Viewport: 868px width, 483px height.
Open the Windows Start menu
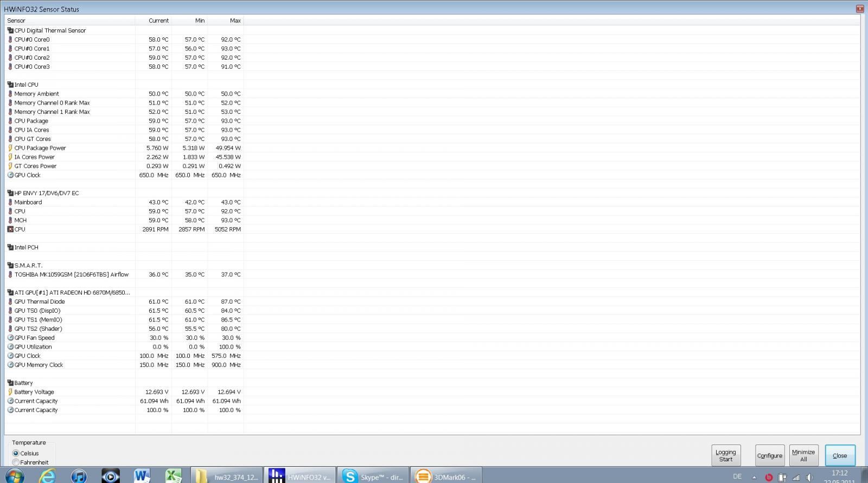(14, 476)
